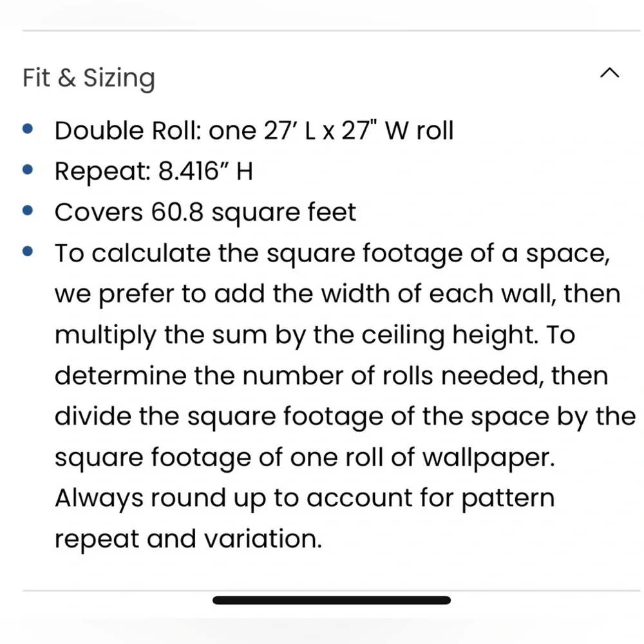644x644 pixels.
Task: Click the bullet dot beside Double Roll
Action: [x=28, y=129]
